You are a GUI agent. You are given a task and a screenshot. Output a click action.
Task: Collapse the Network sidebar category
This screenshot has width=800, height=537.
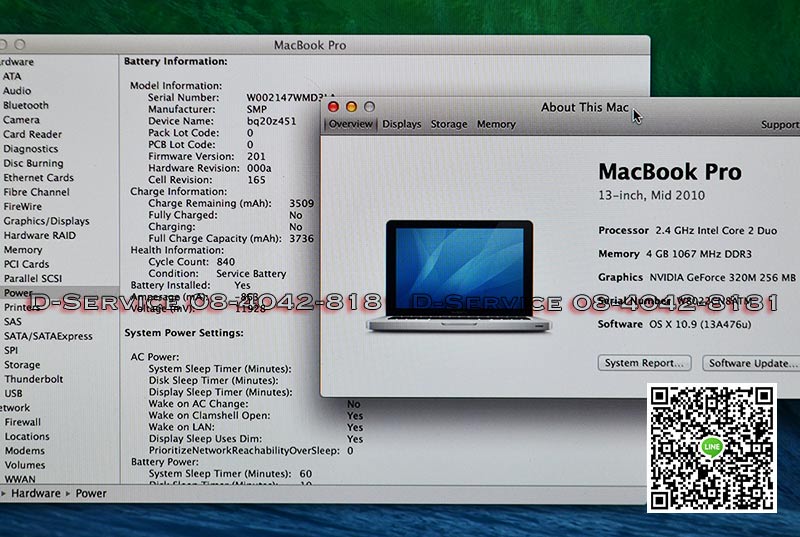tap(15, 408)
